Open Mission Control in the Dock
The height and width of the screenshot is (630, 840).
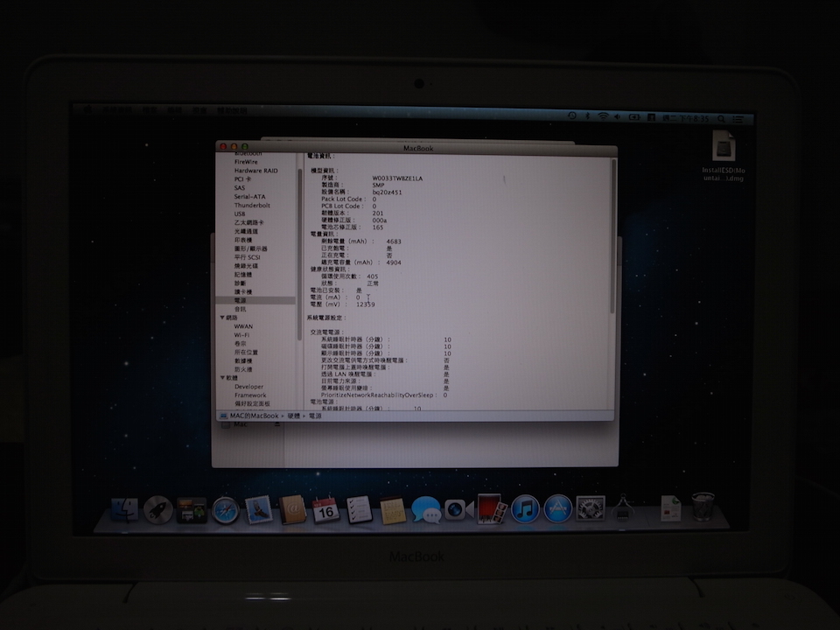(192, 510)
